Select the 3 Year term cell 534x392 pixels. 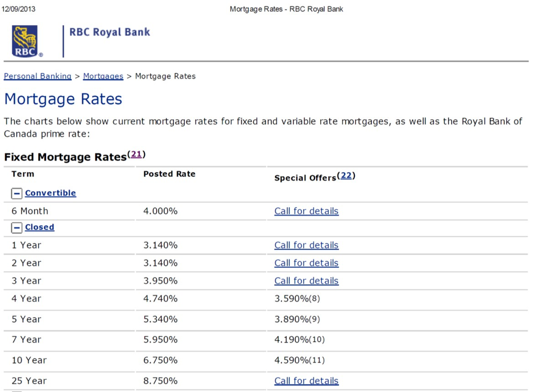click(26, 280)
